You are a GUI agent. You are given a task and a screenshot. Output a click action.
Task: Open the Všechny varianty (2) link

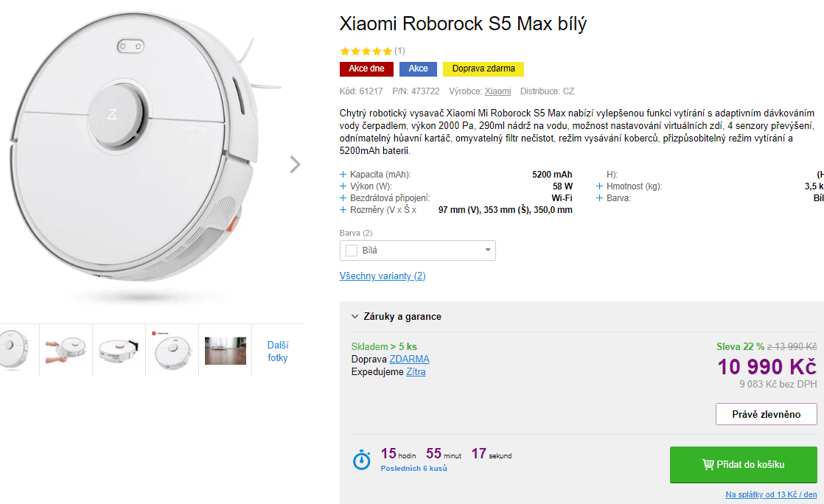tap(383, 276)
